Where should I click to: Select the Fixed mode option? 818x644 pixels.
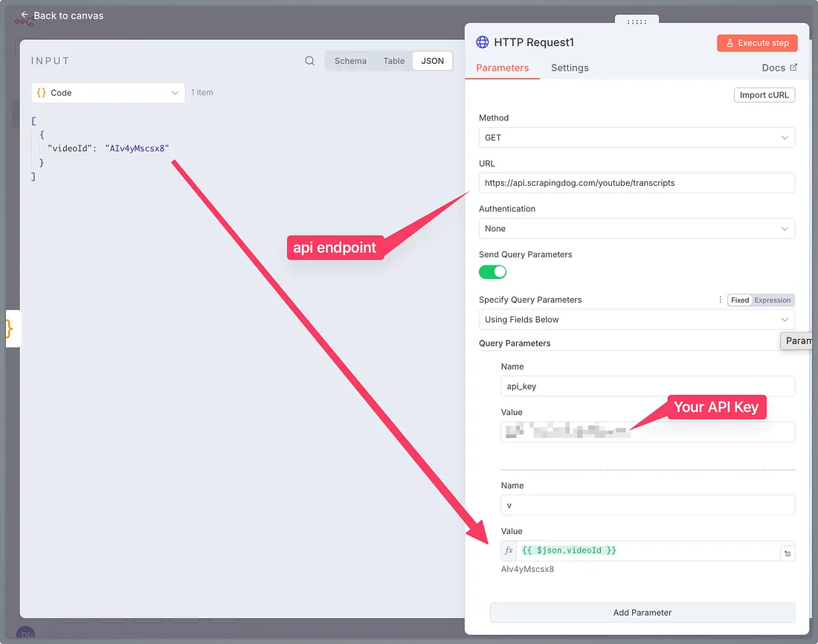tap(740, 300)
